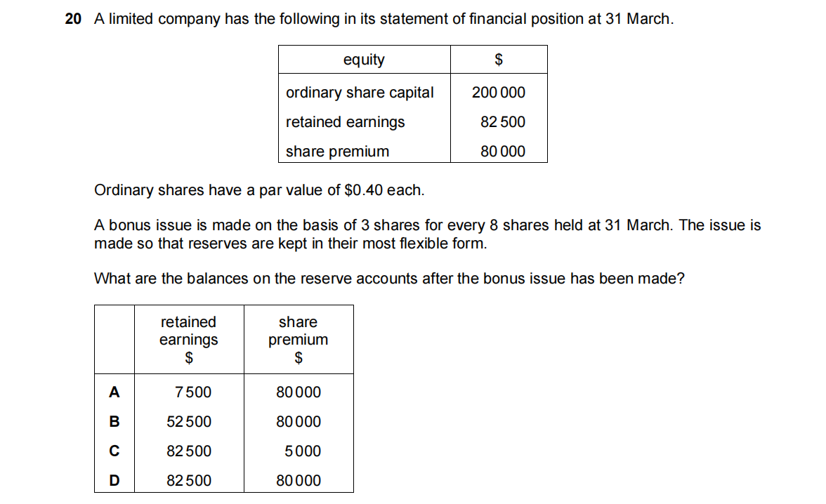Click the 'most flexible form' text line
The width and height of the screenshot is (826, 504).
click(290, 244)
